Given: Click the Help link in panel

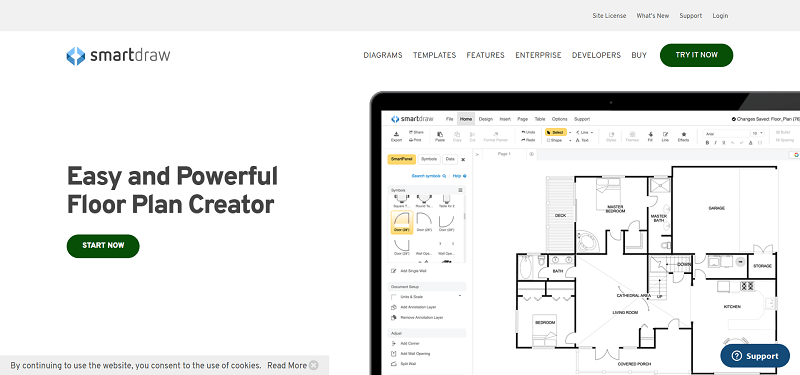Looking at the screenshot, I should pyautogui.click(x=459, y=176).
